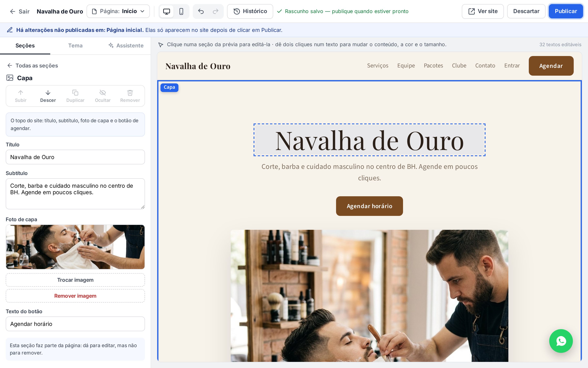The image size is (588, 368).
Task: Click the Descartar button
Action: click(x=526, y=11)
